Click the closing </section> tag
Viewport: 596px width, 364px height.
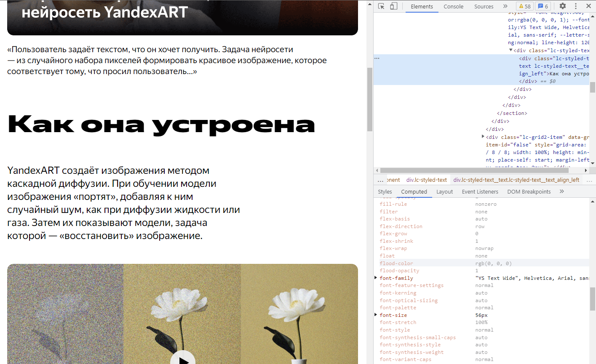click(x=512, y=113)
